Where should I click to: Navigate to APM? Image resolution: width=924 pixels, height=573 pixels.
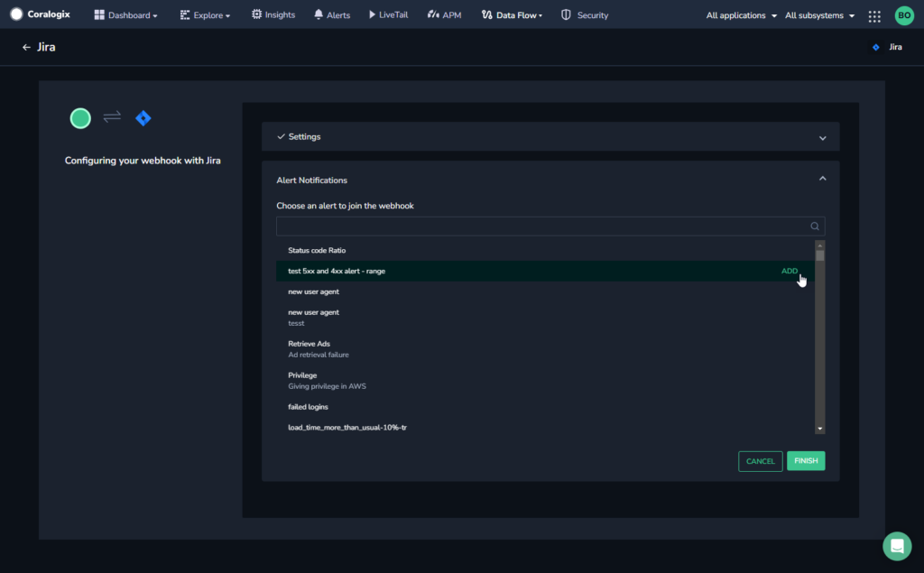coord(444,14)
